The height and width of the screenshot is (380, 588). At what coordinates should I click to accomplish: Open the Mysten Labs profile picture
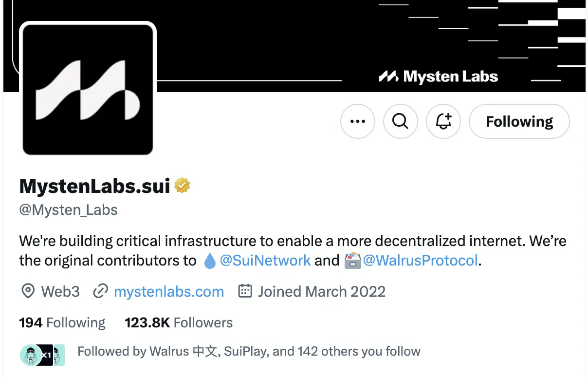[x=88, y=88]
